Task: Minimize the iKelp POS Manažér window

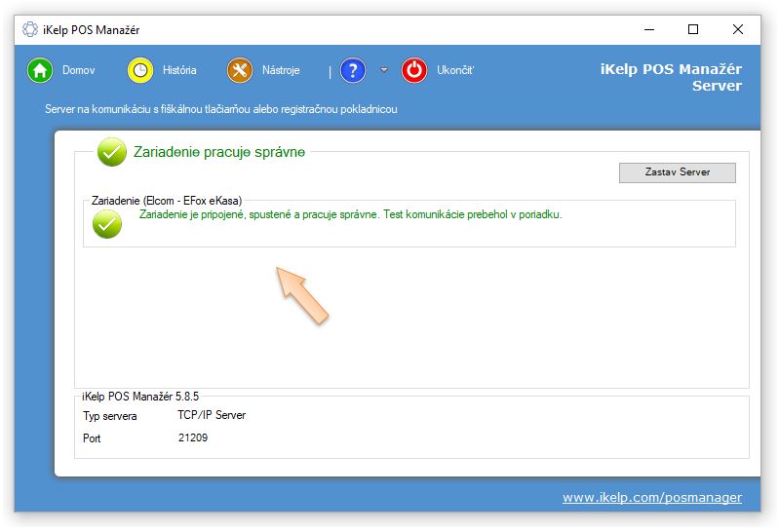Action: 648,29
